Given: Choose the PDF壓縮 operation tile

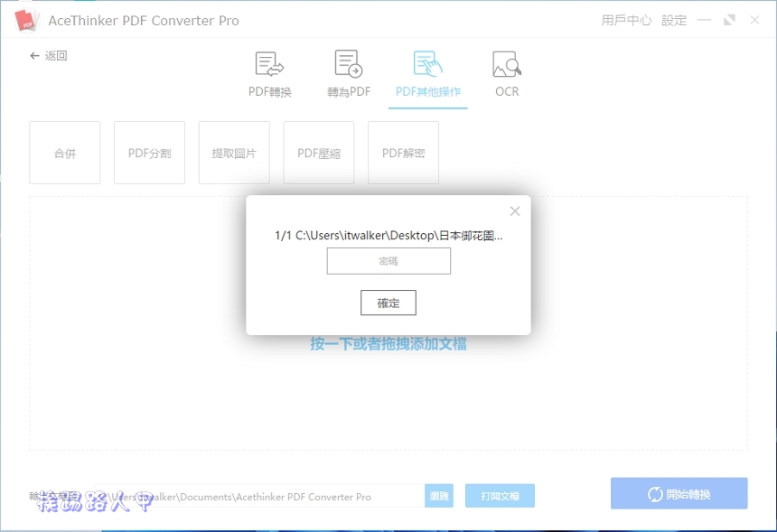Looking at the screenshot, I should click(319, 153).
